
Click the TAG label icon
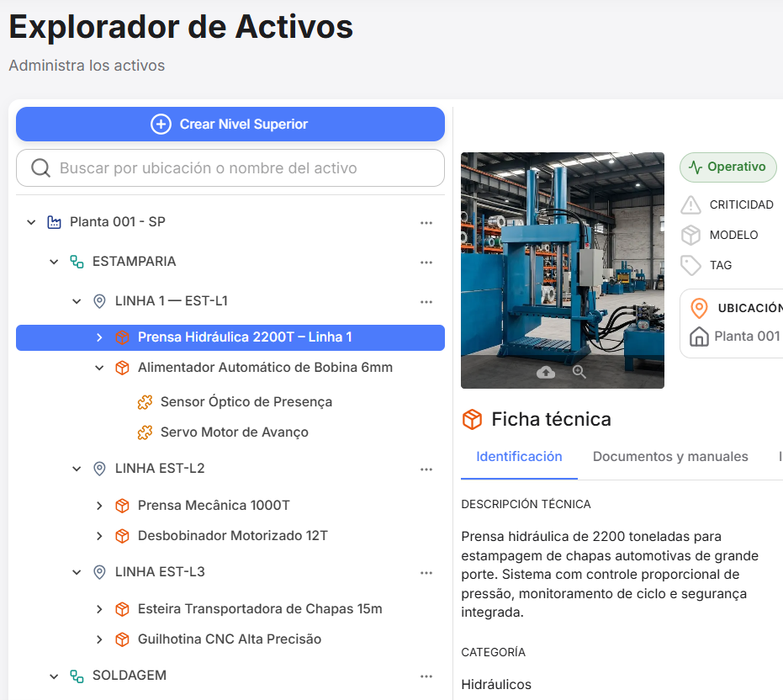coord(690,265)
